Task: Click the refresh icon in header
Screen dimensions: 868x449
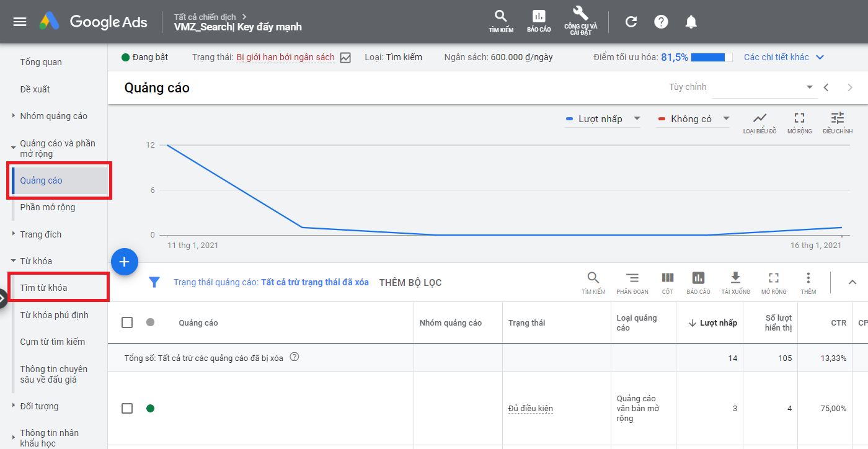Action: point(631,22)
